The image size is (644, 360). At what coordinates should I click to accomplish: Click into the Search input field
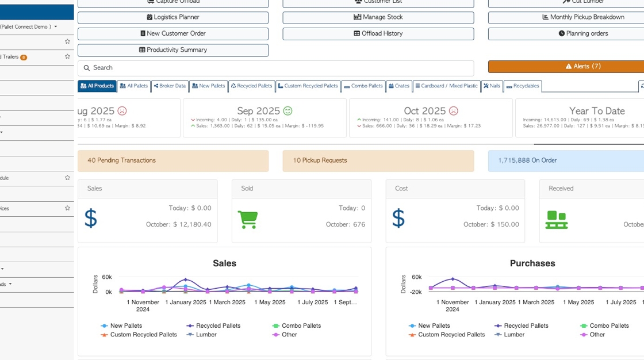[275, 68]
